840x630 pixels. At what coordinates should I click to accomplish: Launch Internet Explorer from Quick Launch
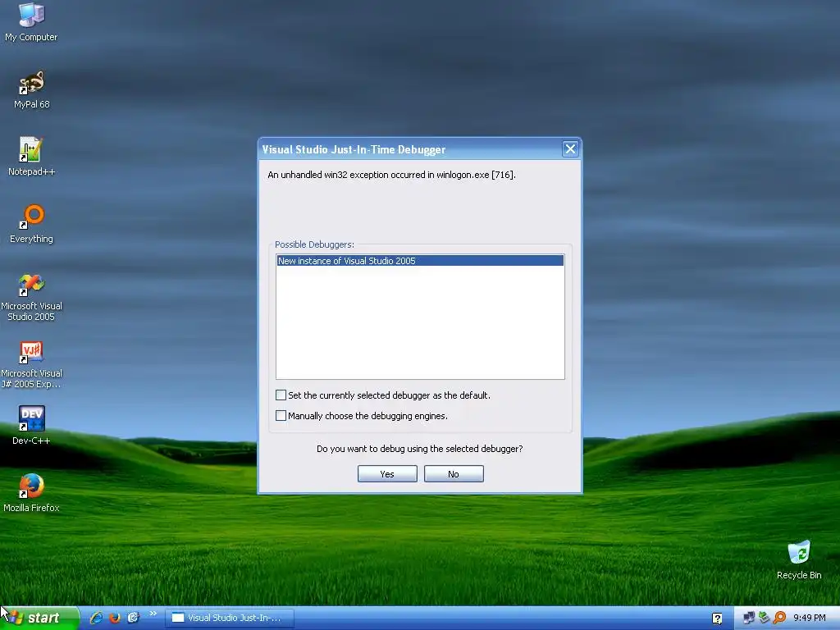pyautogui.click(x=97, y=618)
